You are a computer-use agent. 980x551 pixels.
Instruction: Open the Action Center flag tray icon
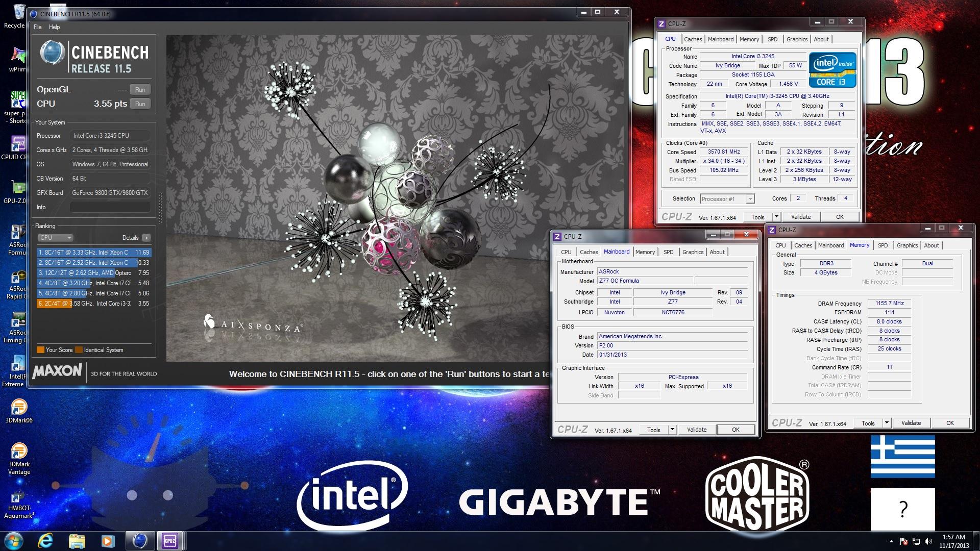pos(904,541)
